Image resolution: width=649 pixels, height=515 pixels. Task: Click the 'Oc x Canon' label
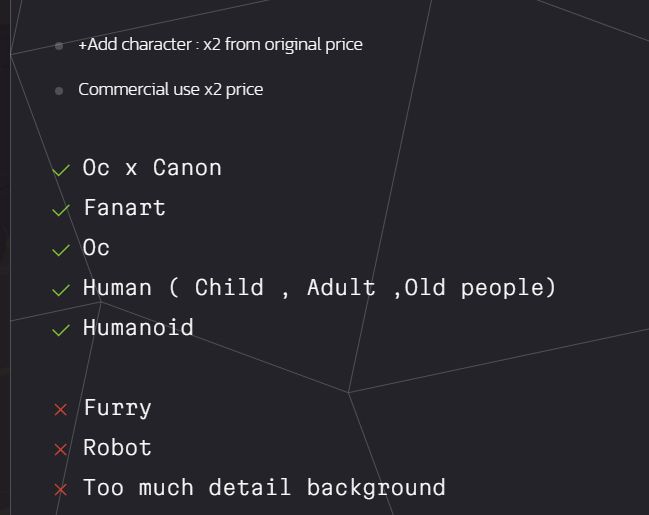click(152, 168)
